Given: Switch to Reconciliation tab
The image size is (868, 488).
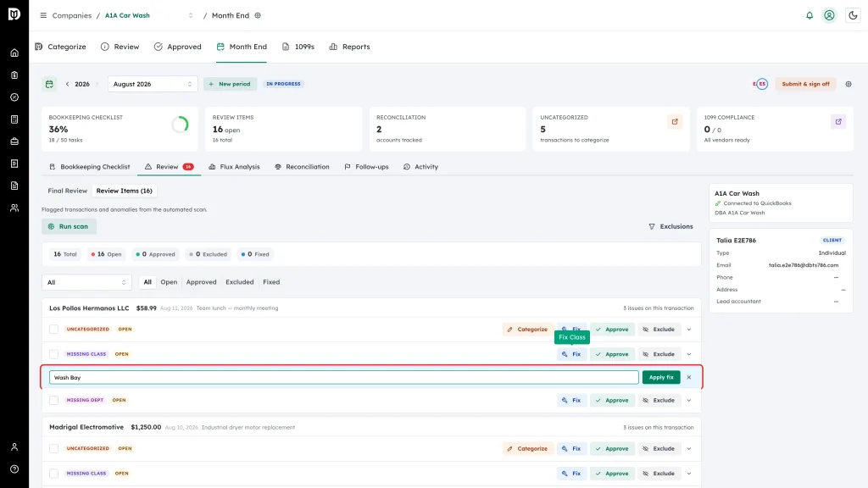Looking at the screenshot, I should click(x=303, y=167).
